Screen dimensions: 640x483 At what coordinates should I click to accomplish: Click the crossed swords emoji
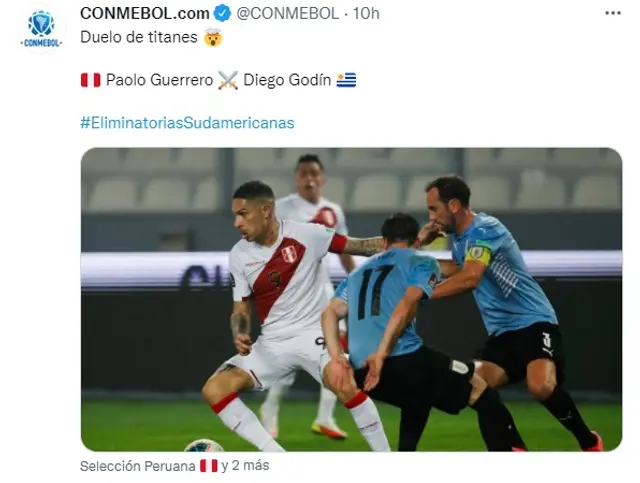click(x=228, y=80)
